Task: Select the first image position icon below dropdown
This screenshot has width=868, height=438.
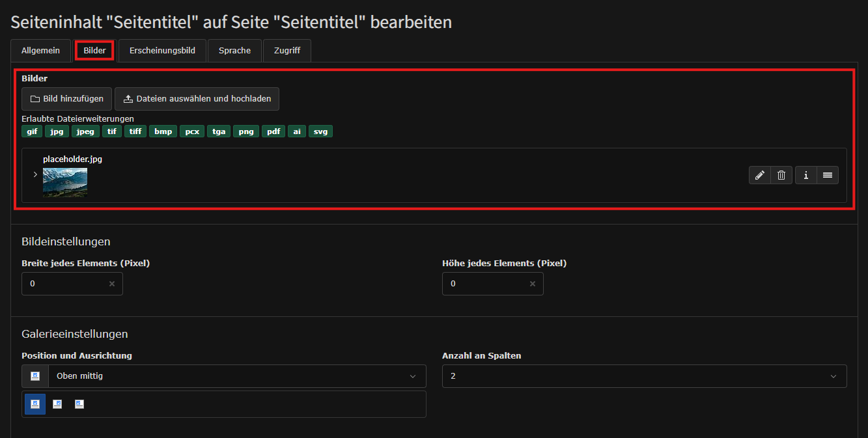Action: (35, 404)
